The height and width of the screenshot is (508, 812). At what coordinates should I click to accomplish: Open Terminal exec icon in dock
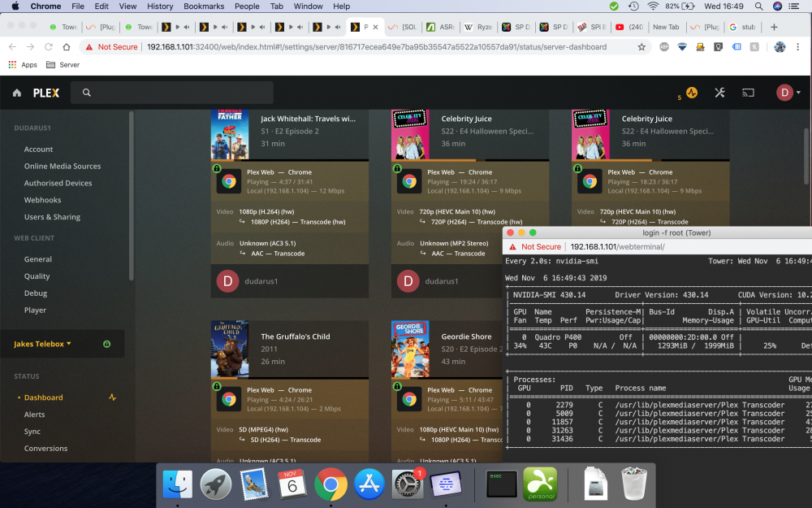[x=501, y=484]
